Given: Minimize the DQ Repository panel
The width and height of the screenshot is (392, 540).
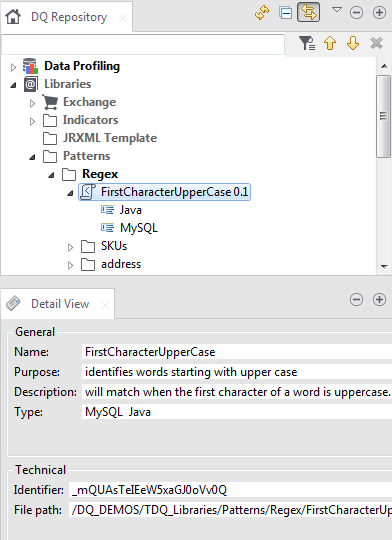Looking at the screenshot, I should (x=356, y=13).
